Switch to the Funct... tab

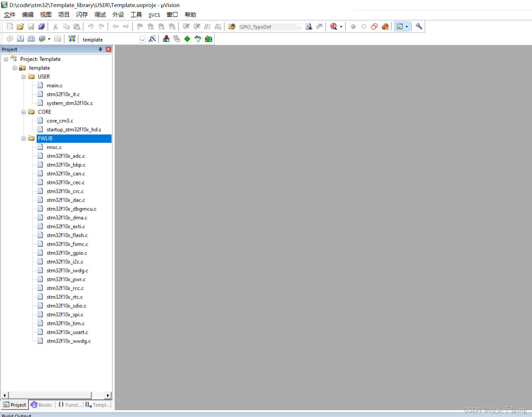click(x=70, y=405)
